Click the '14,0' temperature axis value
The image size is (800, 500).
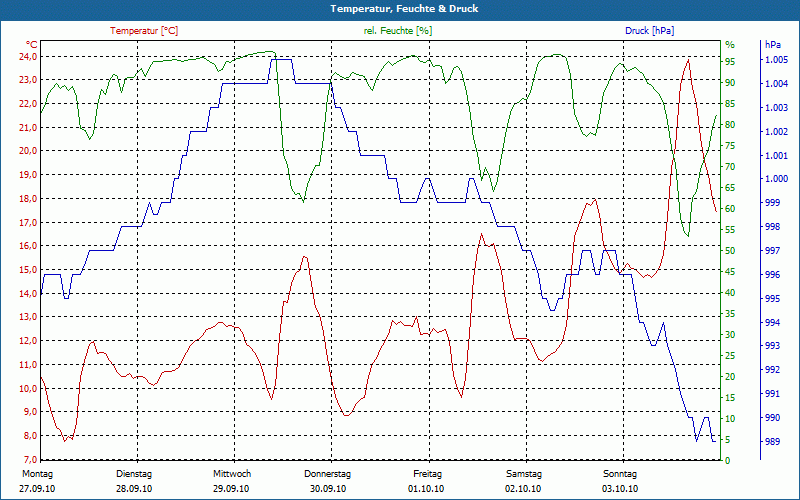(x=29, y=293)
